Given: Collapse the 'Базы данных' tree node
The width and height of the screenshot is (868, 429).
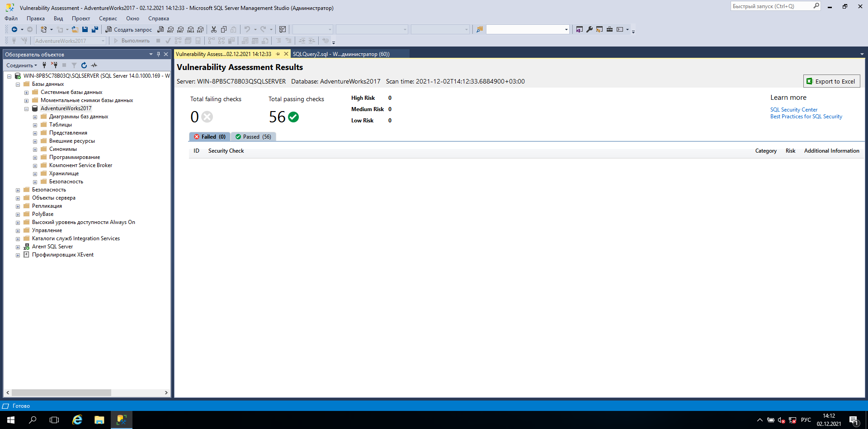Looking at the screenshot, I should pos(18,84).
